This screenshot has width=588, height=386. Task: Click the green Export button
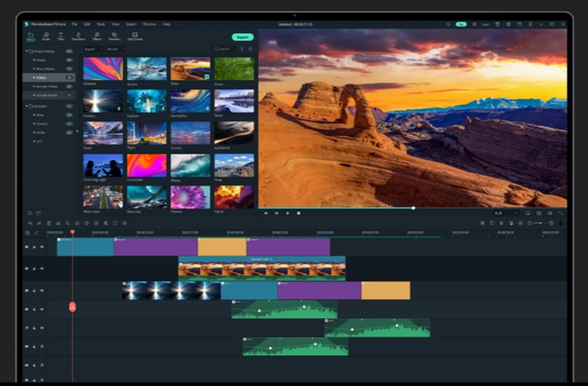tap(242, 37)
